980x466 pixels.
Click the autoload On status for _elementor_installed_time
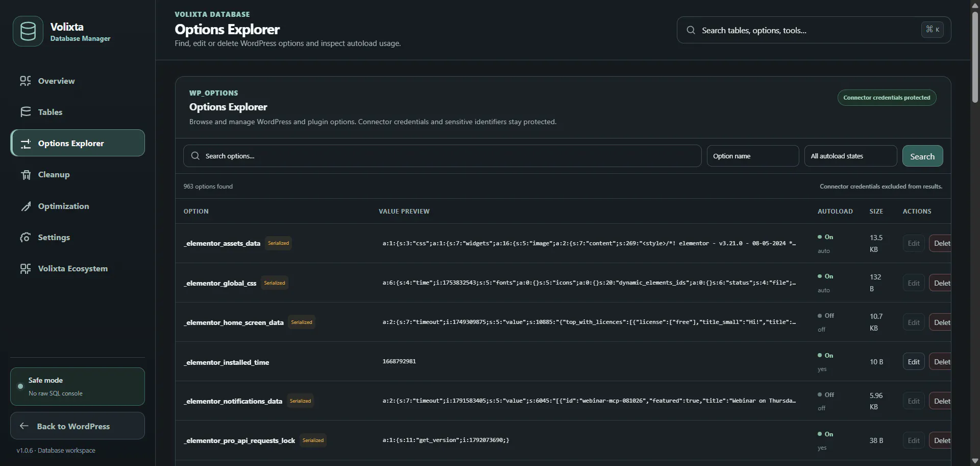(x=825, y=356)
